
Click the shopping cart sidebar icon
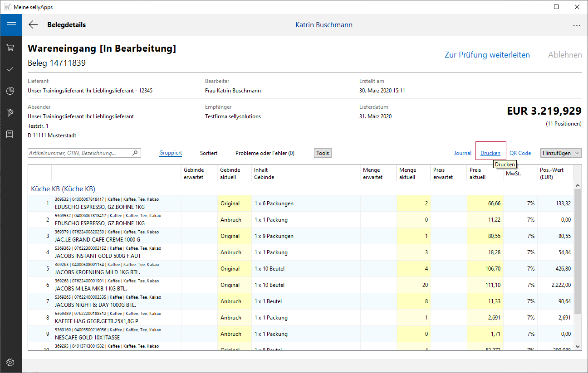11,47
